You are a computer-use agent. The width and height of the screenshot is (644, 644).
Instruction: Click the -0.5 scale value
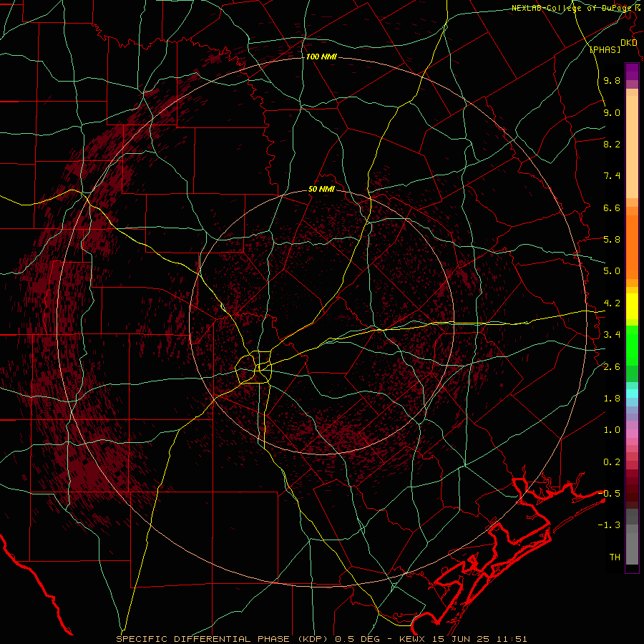click(609, 494)
